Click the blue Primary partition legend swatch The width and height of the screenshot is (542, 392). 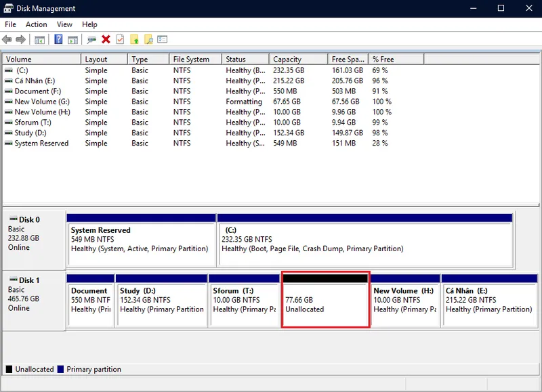(61, 370)
